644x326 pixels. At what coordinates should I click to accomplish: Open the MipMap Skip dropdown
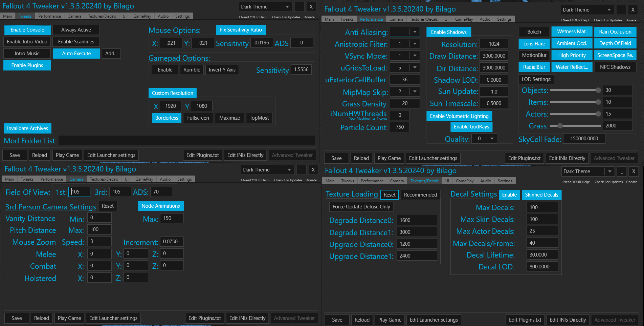pos(405,91)
